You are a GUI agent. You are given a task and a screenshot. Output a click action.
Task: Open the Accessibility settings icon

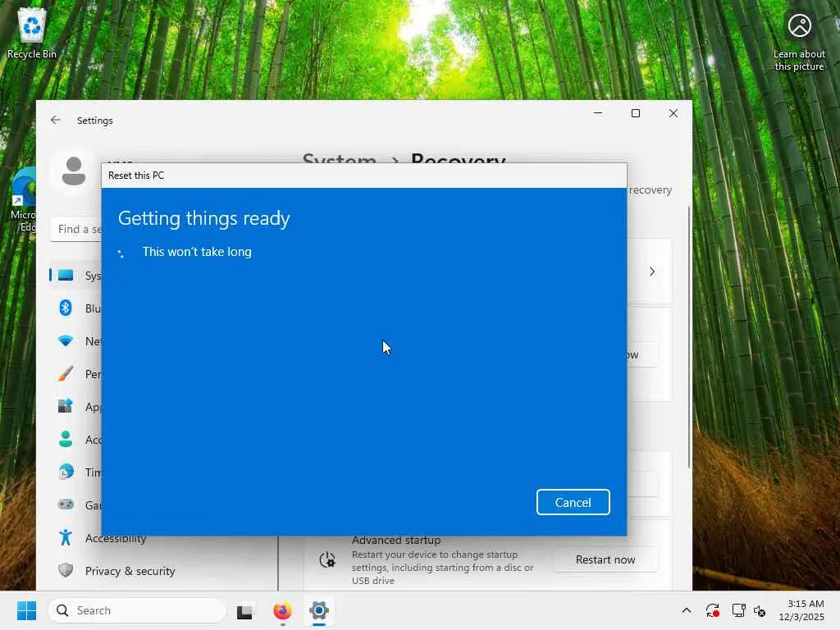tap(66, 537)
